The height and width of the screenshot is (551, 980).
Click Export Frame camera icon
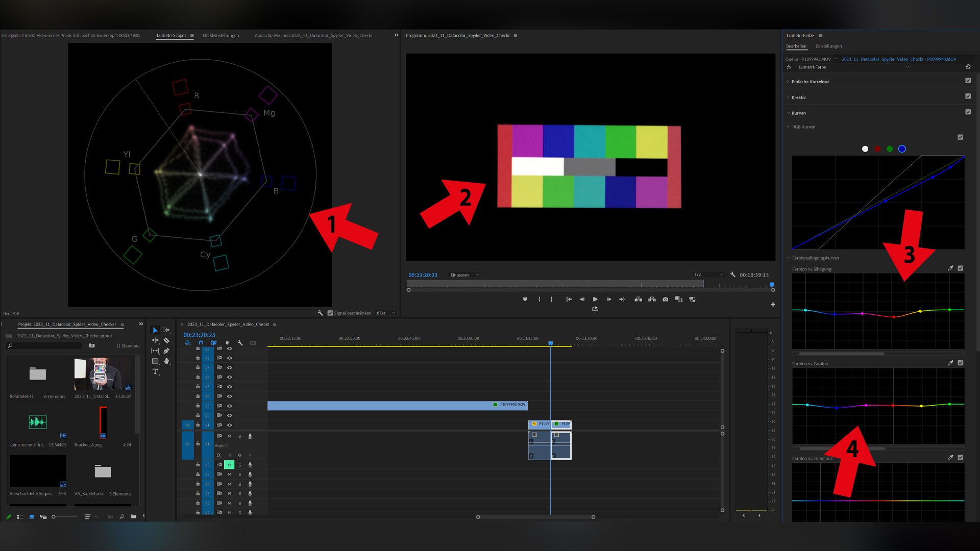coord(665,299)
